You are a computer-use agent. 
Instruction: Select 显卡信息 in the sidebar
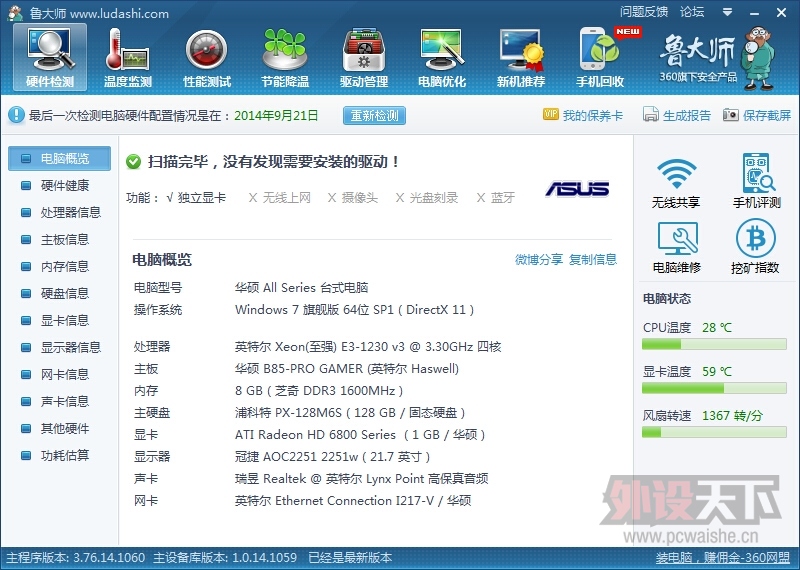pyautogui.click(x=59, y=320)
